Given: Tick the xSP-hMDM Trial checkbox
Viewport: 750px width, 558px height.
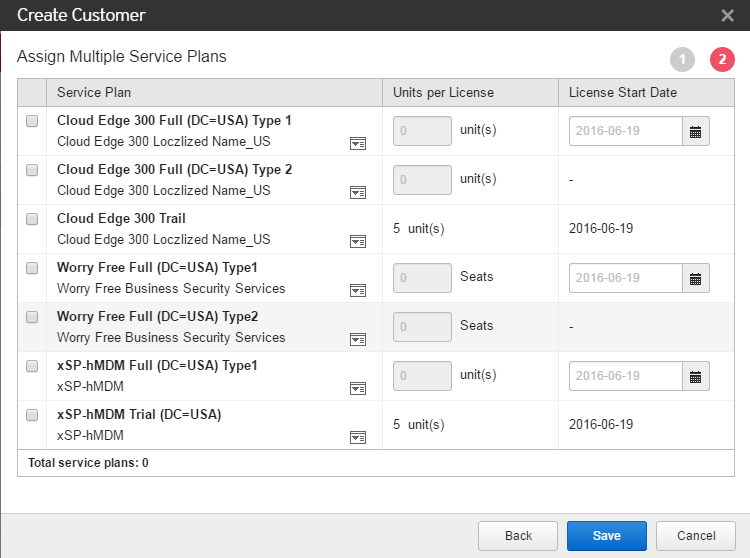Looking at the screenshot, I should coord(32,415).
